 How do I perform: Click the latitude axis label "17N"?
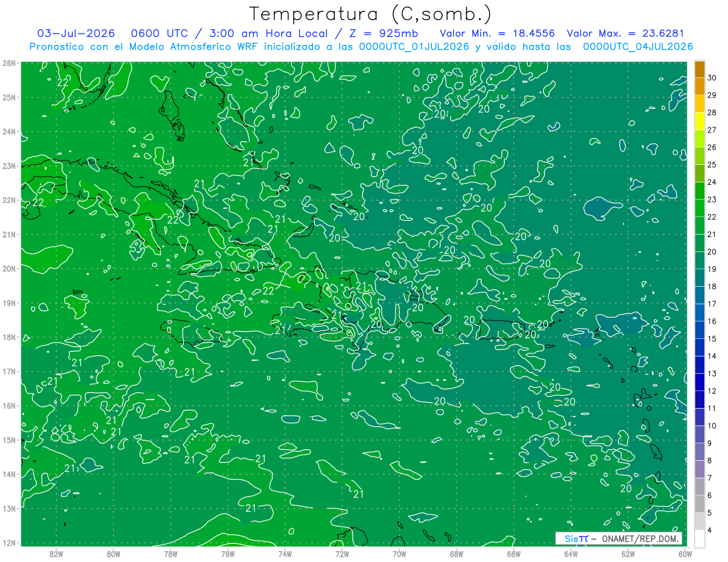(9, 371)
